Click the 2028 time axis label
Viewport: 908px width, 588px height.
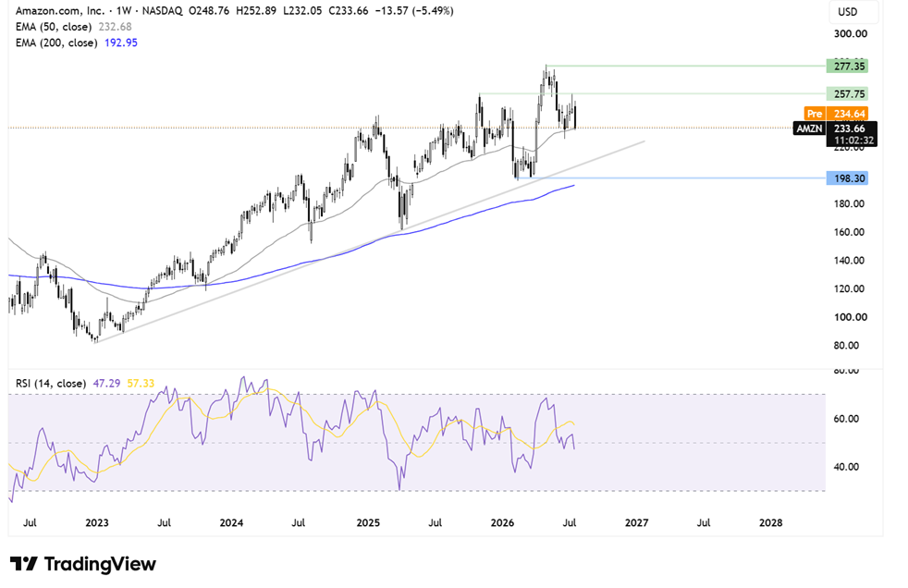770,522
